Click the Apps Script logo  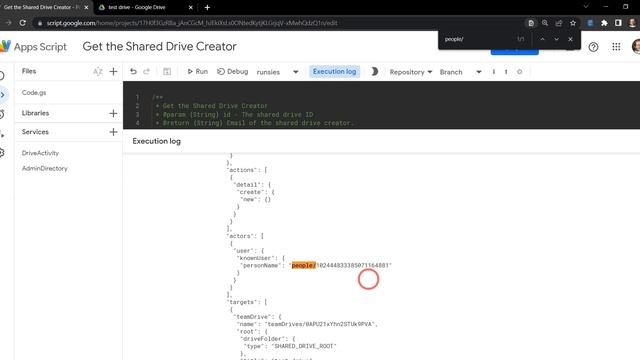(x=33, y=47)
